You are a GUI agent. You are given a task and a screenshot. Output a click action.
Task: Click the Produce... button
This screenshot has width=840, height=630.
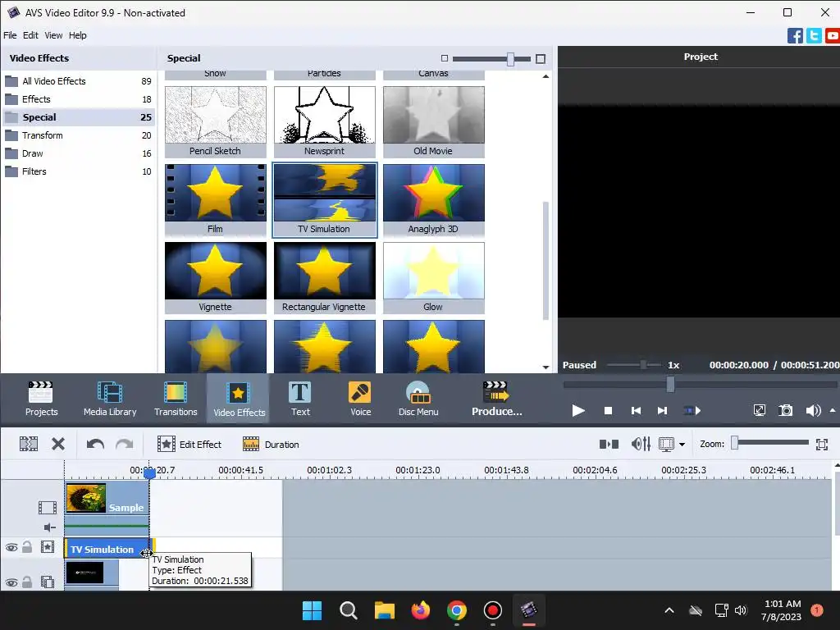tap(496, 399)
